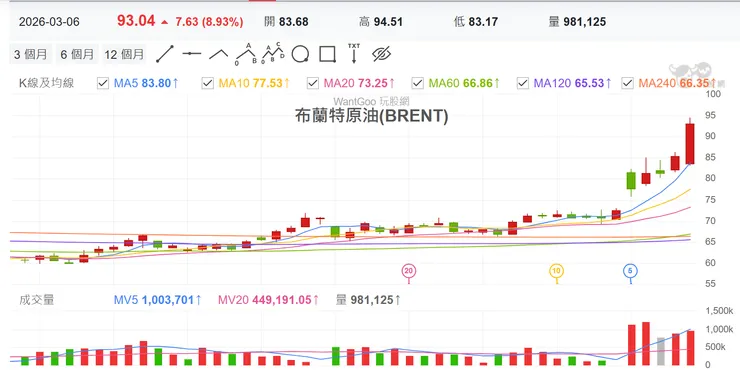Click the K線及均線 label
The height and width of the screenshot is (370, 740).
[x=46, y=84]
